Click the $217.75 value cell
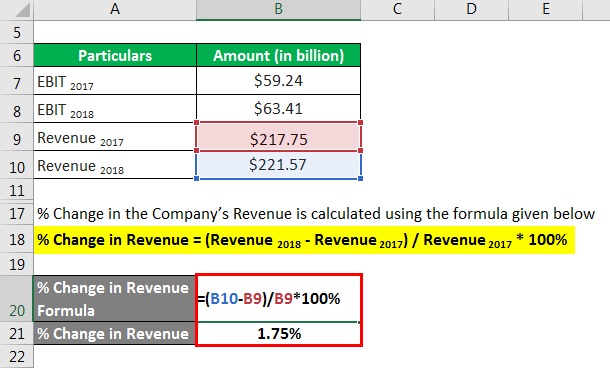 [279, 137]
